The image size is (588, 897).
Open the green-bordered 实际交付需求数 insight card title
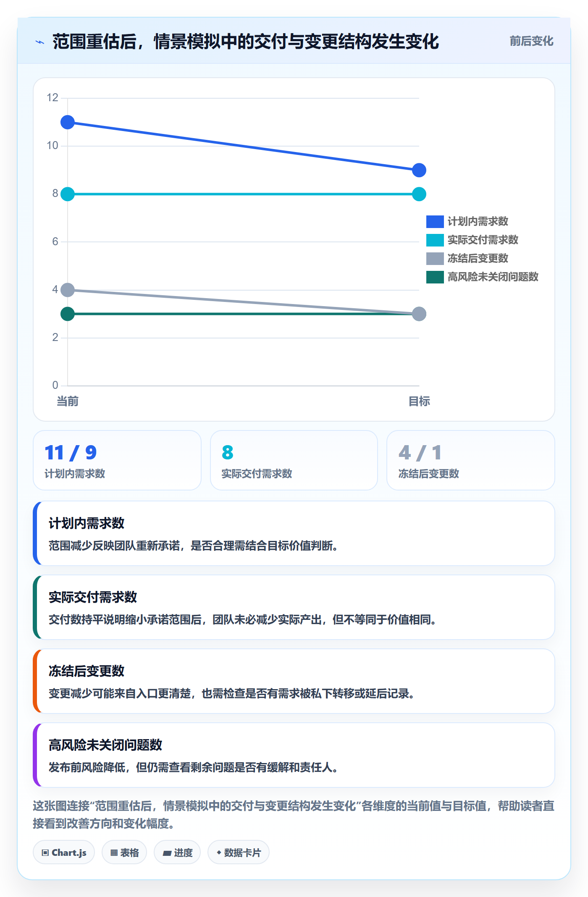coord(93,597)
